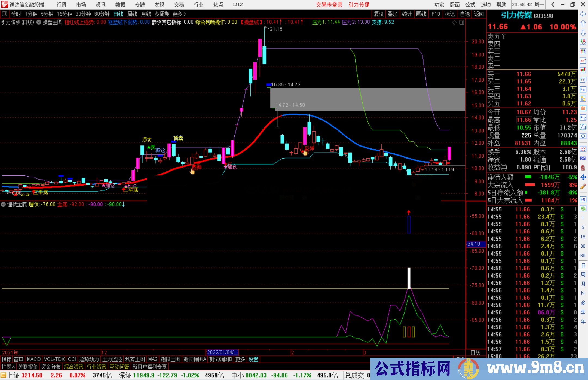Click the F10 company info sidebar icon
Viewport: 588px width, 380px height.
tap(583, 89)
